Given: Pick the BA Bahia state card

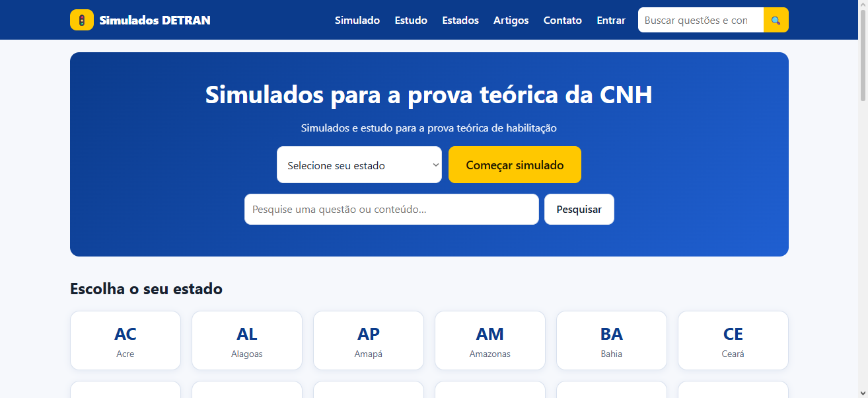Looking at the screenshot, I should pyautogui.click(x=612, y=340).
